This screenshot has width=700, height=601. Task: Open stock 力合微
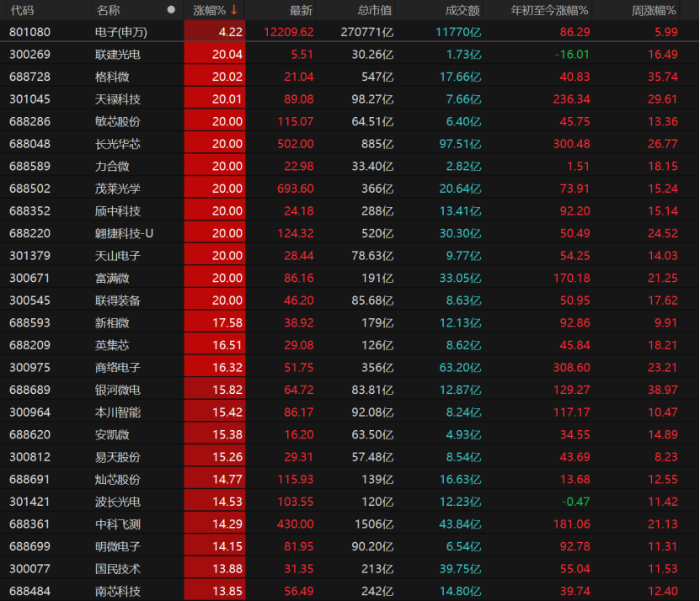pyautogui.click(x=112, y=166)
